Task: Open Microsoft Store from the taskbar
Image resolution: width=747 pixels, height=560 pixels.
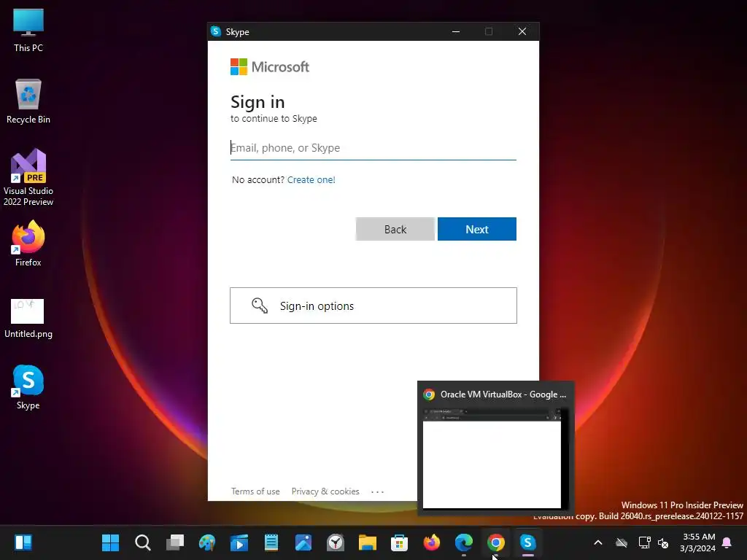Action: 399,542
